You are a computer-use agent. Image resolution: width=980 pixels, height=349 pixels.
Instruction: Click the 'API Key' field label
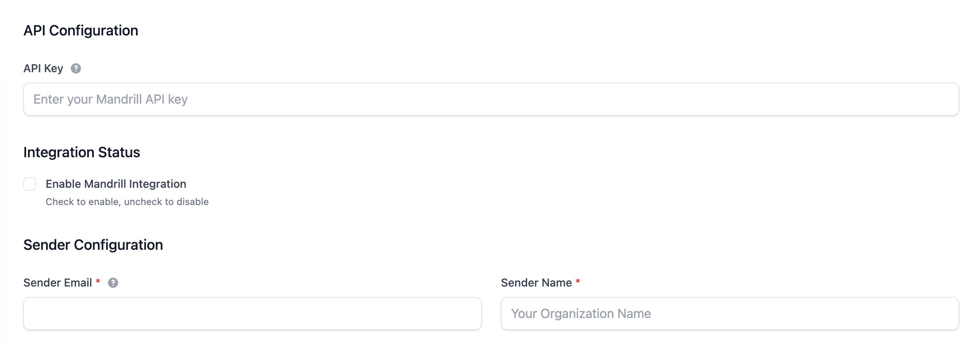coord(43,69)
